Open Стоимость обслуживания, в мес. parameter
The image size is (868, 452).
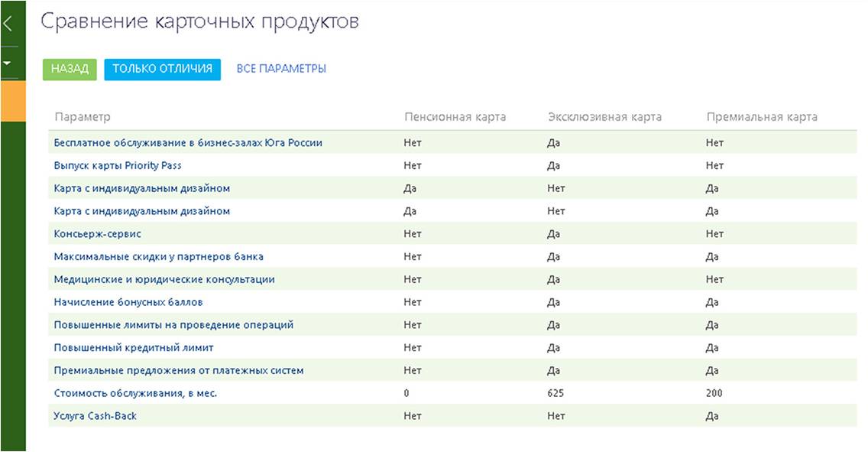coord(141,394)
